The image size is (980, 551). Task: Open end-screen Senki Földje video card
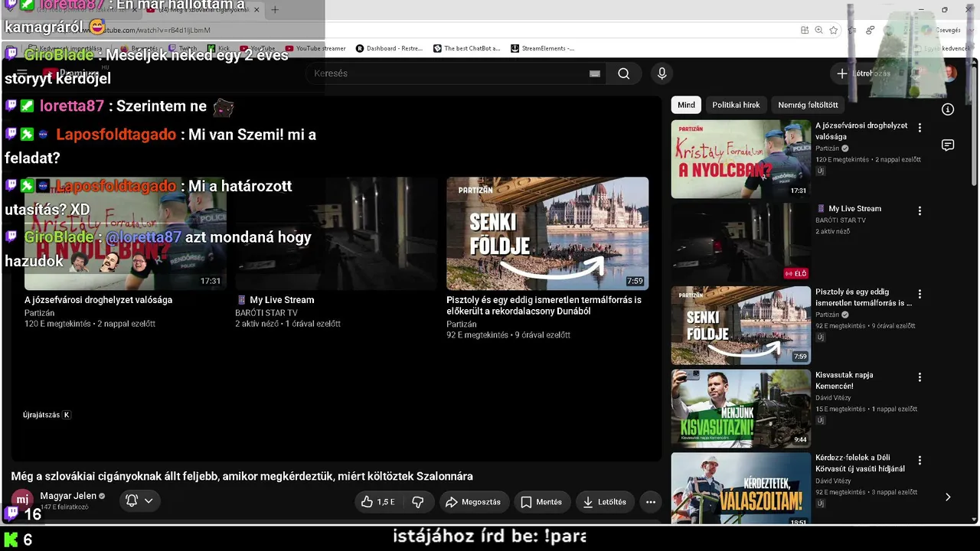pyautogui.click(x=547, y=233)
